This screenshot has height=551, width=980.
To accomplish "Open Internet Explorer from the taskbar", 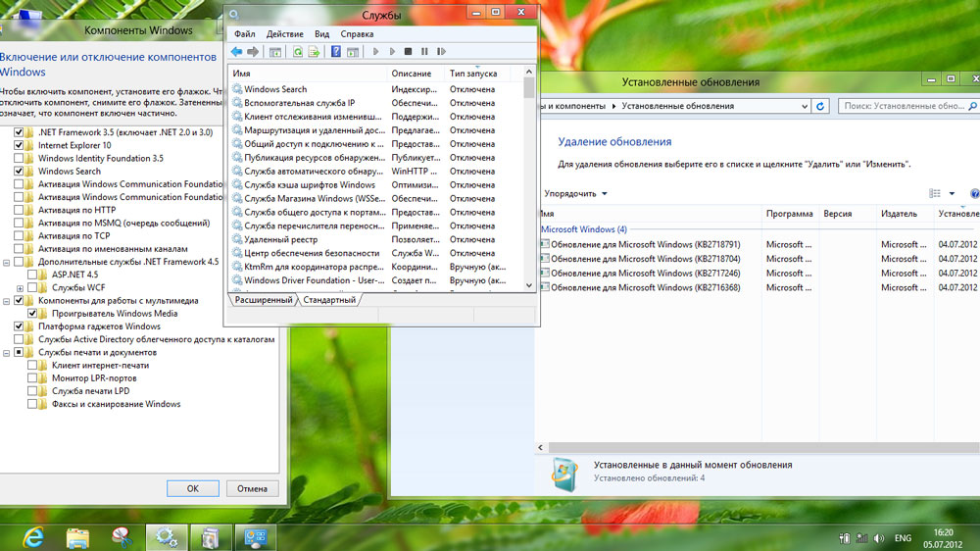I will (x=32, y=536).
